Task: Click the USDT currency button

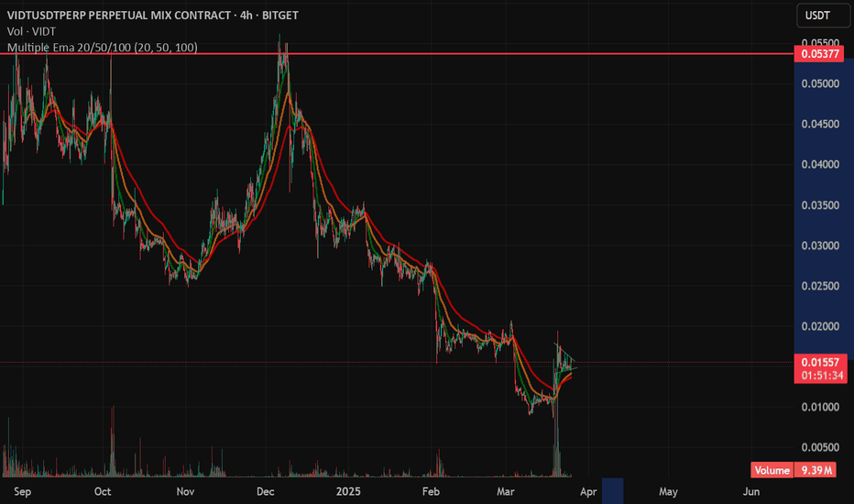Action: 823,16
